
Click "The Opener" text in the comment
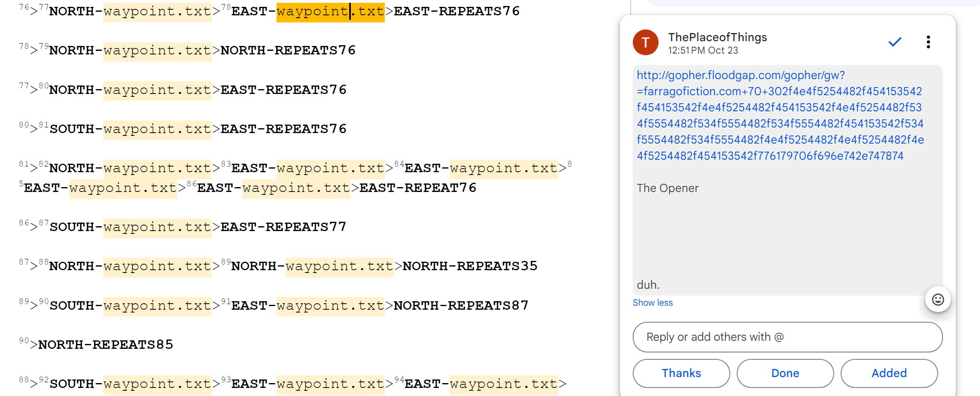point(667,188)
